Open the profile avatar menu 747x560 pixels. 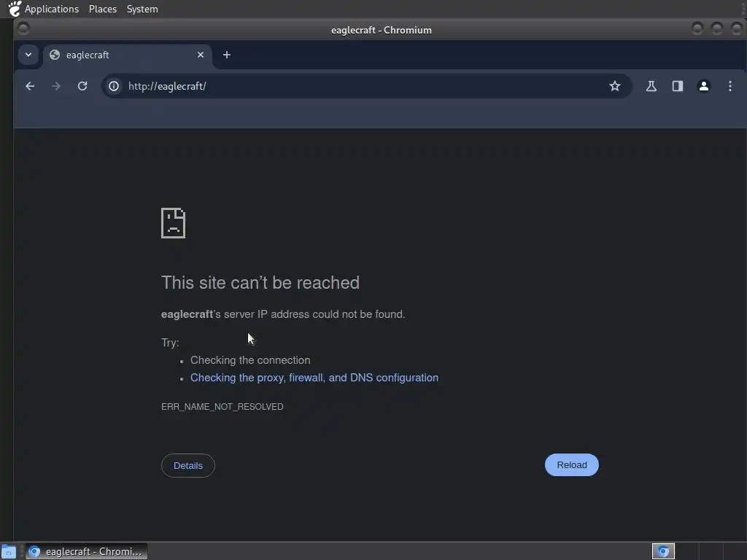coord(704,86)
